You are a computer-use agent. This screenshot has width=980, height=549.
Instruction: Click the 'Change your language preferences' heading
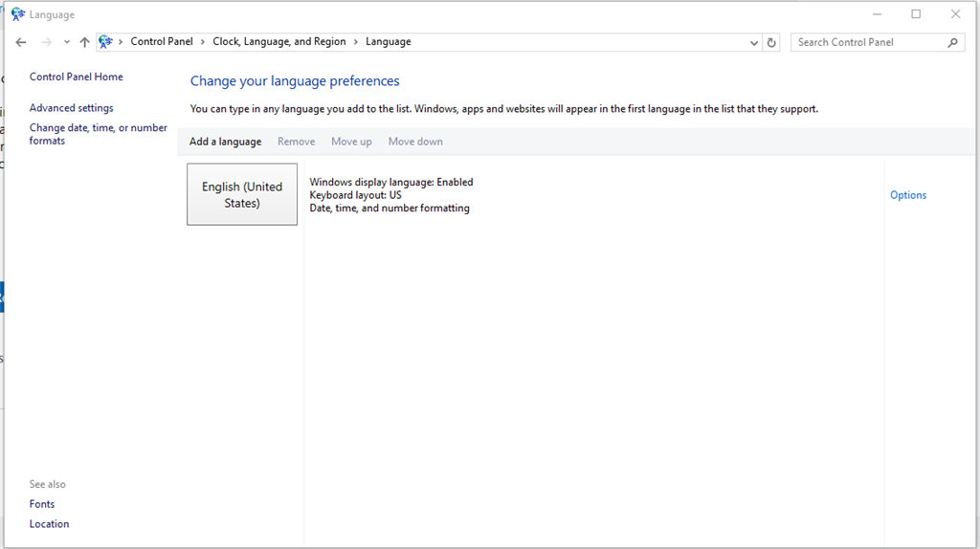tap(295, 81)
